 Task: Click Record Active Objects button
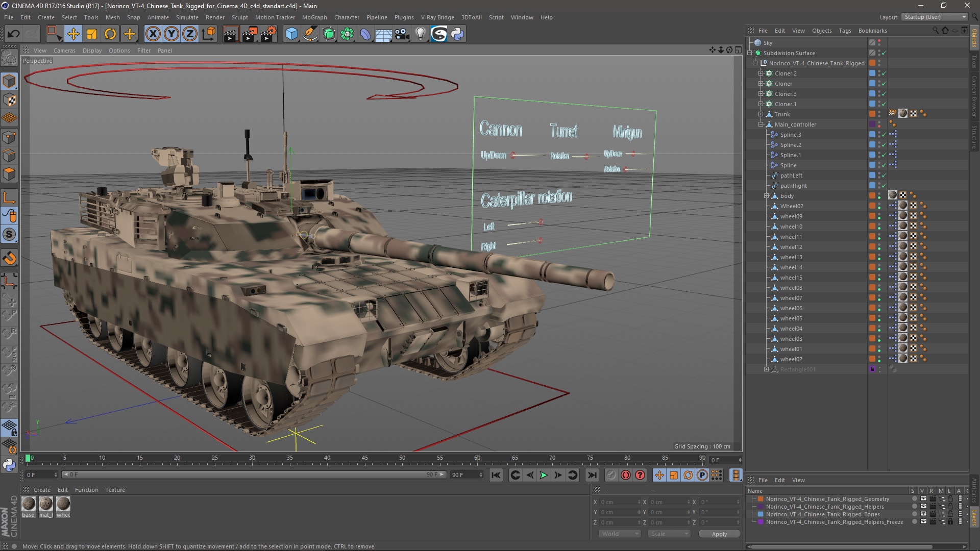coord(611,475)
